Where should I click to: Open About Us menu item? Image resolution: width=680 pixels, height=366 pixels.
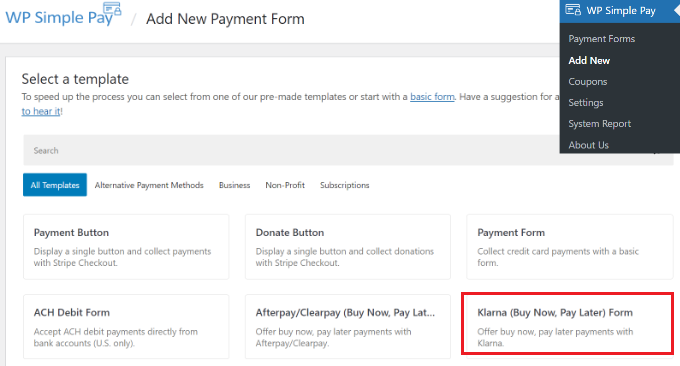pyautogui.click(x=588, y=145)
